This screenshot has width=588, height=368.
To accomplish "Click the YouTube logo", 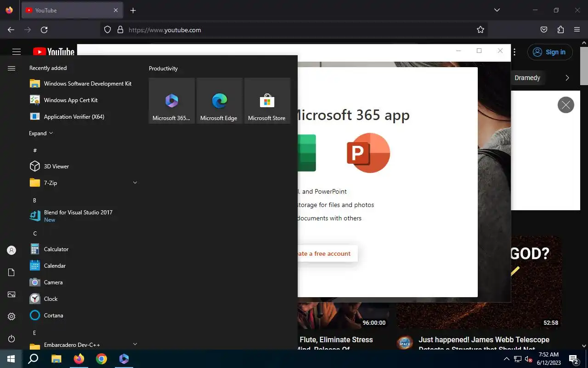I will (x=53, y=52).
